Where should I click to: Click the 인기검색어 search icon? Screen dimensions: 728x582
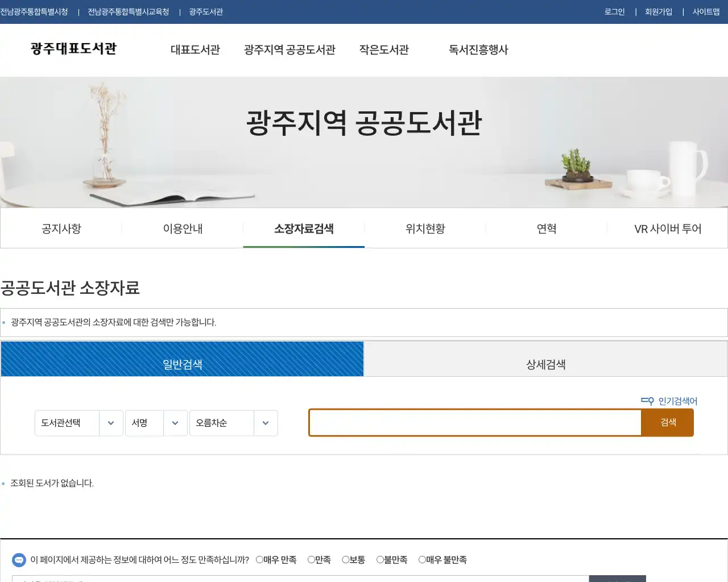point(647,401)
